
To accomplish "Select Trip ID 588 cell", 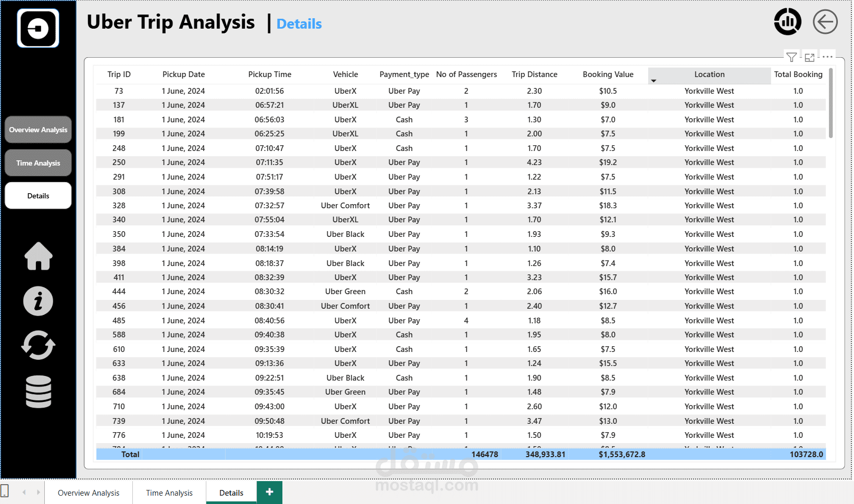I will point(119,335).
